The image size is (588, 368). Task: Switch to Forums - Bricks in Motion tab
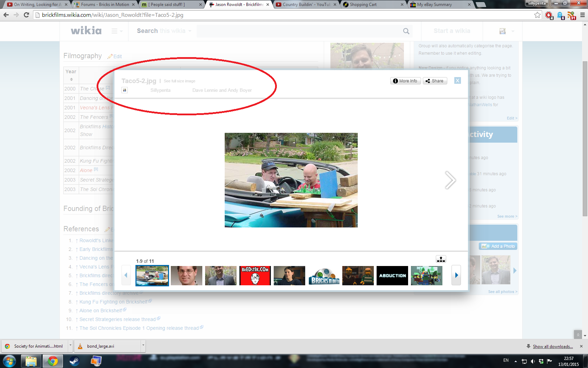point(105,5)
